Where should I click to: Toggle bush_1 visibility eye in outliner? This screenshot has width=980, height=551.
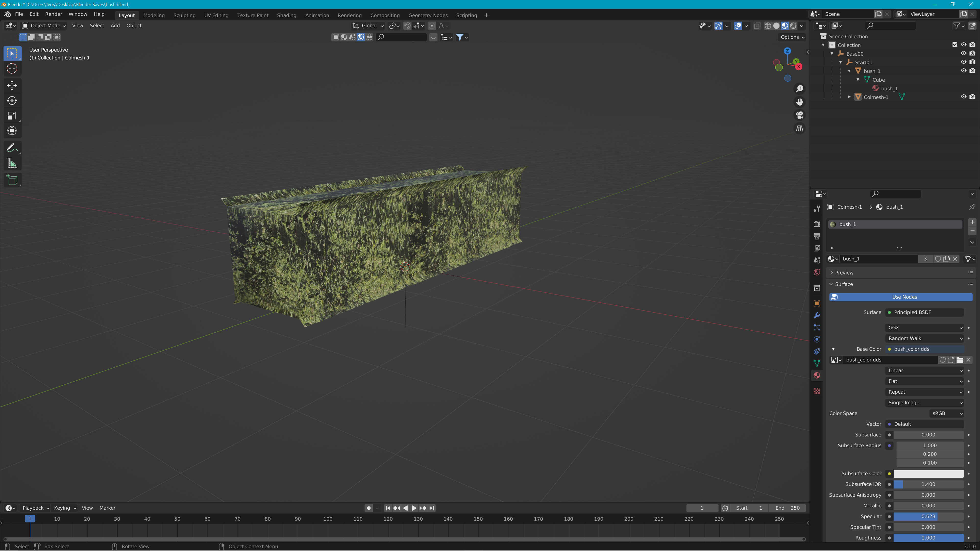[963, 71]
